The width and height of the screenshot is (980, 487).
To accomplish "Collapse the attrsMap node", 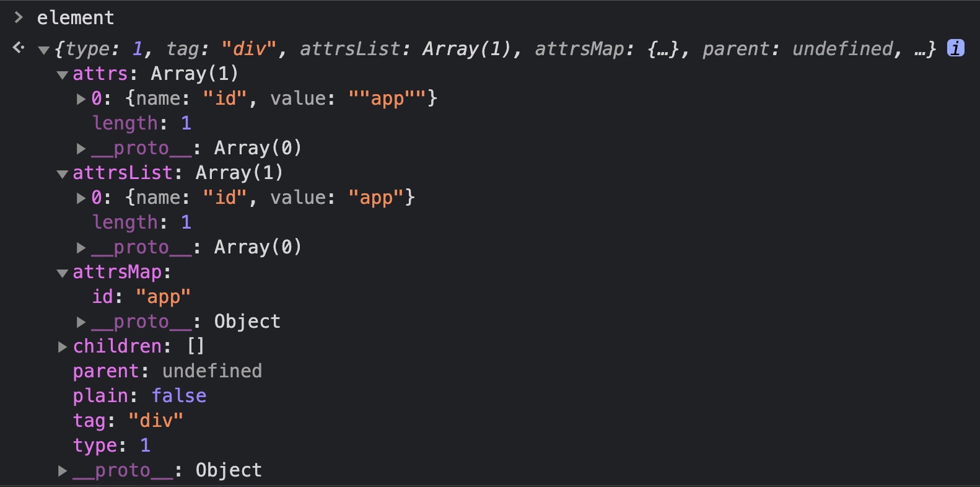I will coord(62,273).
